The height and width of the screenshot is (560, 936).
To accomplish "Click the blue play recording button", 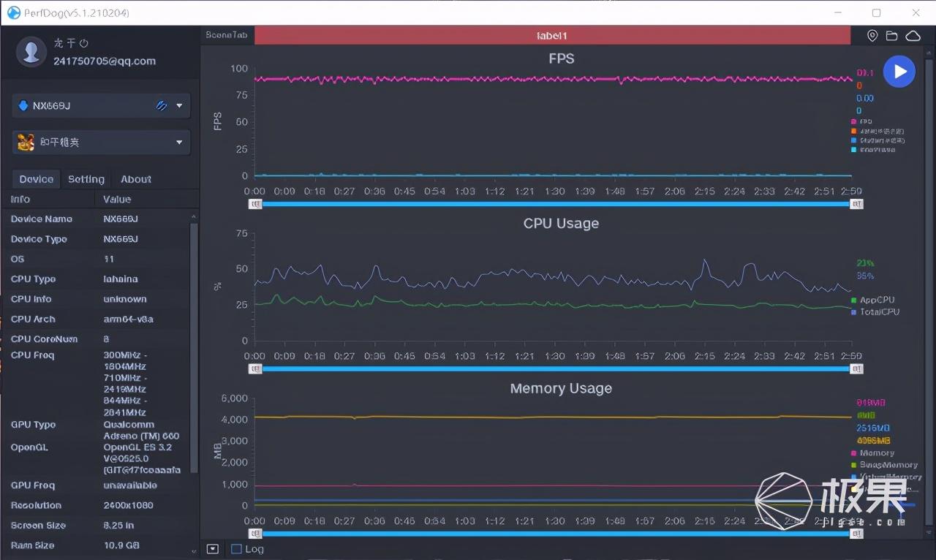I will [899, 72].
